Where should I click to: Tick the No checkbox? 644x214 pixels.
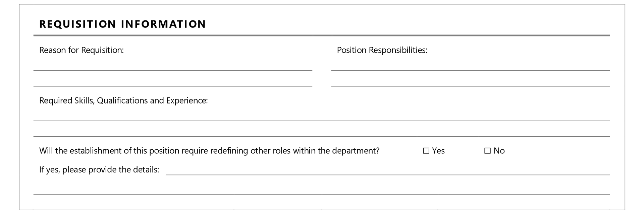click(x=487, y=151)
